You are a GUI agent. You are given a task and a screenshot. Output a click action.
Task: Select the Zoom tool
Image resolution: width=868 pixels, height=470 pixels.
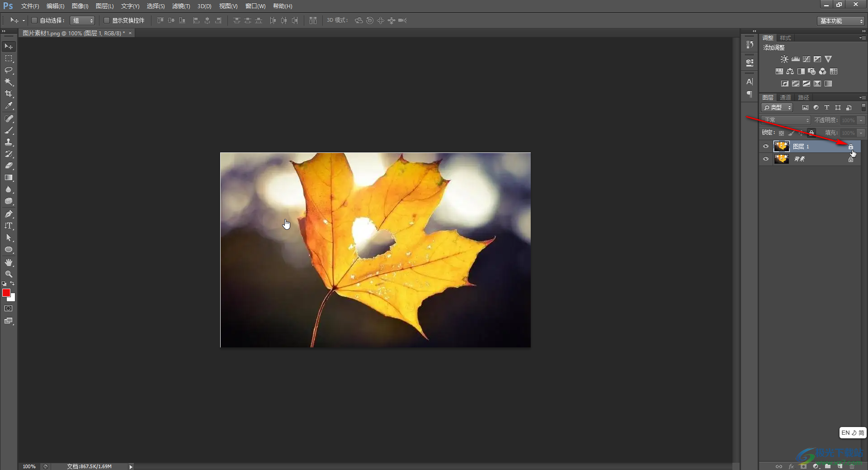[9, 274]
